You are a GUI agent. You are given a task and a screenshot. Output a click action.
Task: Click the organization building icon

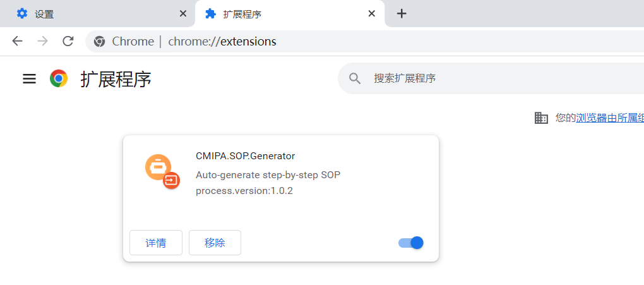pyautogui.click(x=541, y=118)
